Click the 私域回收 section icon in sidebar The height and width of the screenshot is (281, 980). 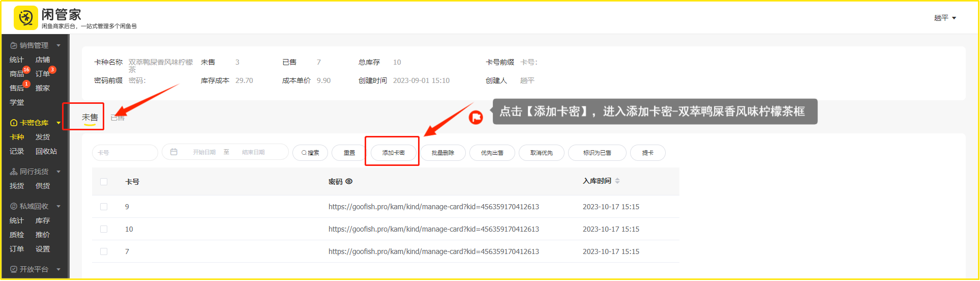pos(14,206)
